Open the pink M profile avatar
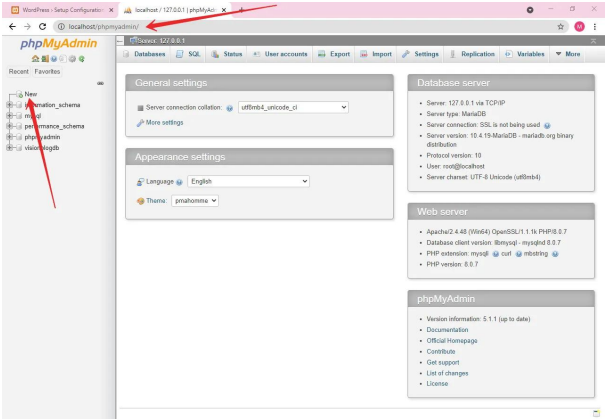607x419 pixels. [x=579, y=26]
